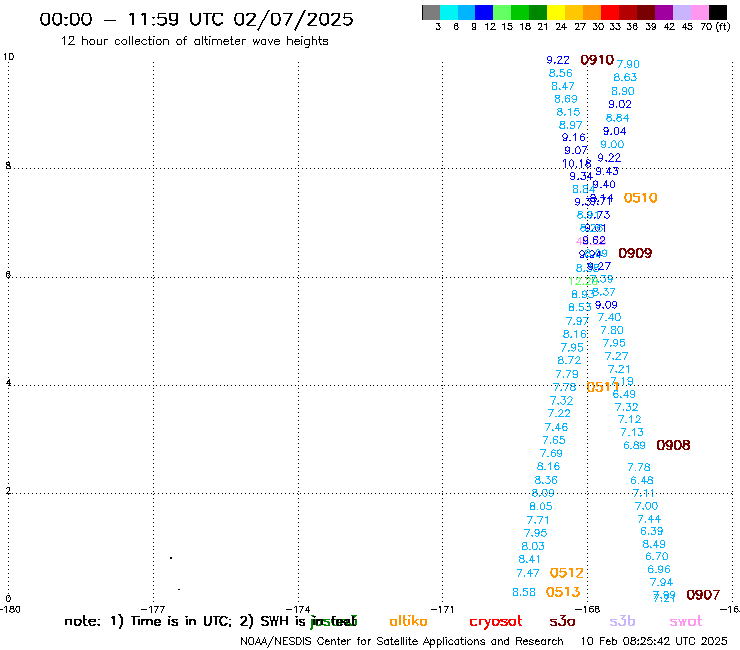Image resolution: width=740 pixels, height=650 pixels.
Task: Click the wave height value '8.53'
Action: (580, 307)
